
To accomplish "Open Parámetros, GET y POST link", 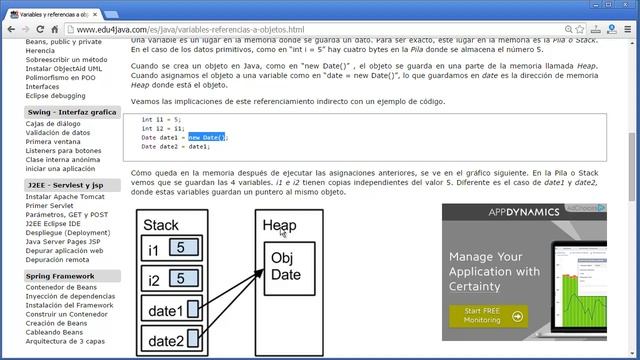I will coord(67,215).
